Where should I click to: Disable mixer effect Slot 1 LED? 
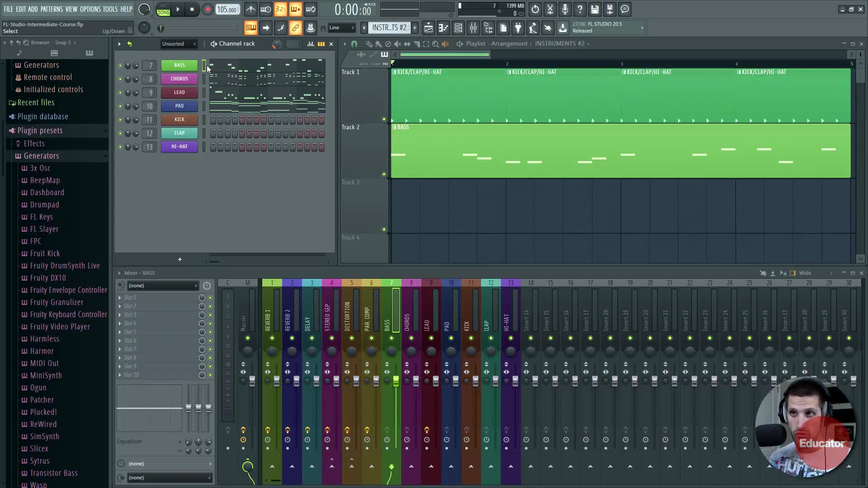[x=210, y=298]
